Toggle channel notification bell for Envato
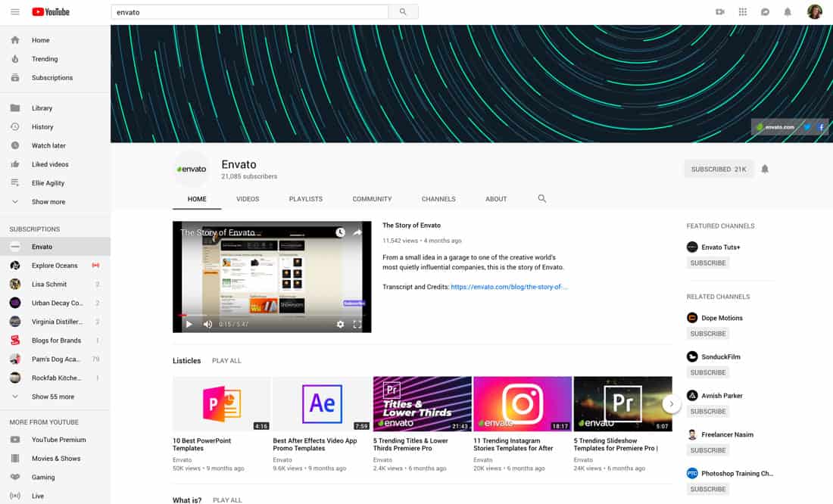This screenshot has width=833, height=504. tap(765, 169)
